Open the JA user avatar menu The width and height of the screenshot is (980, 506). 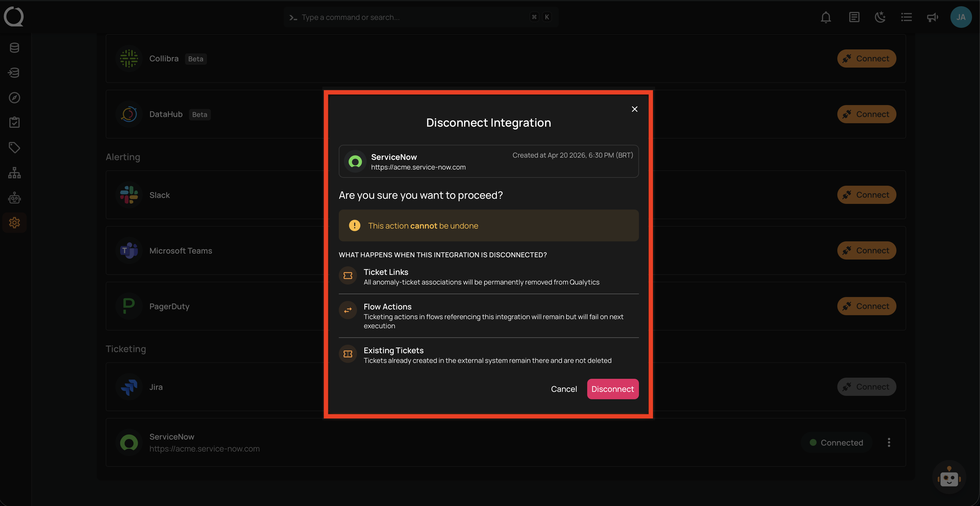(x=961, y=17)
